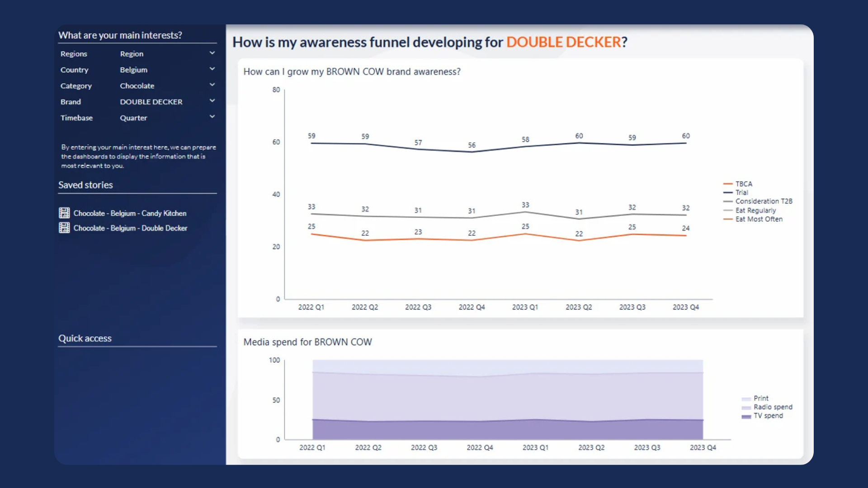This screenshot has width=868, height=488.
Task: Select the DOUBLE DECKER brand value
Action: (x=151, y=102)
